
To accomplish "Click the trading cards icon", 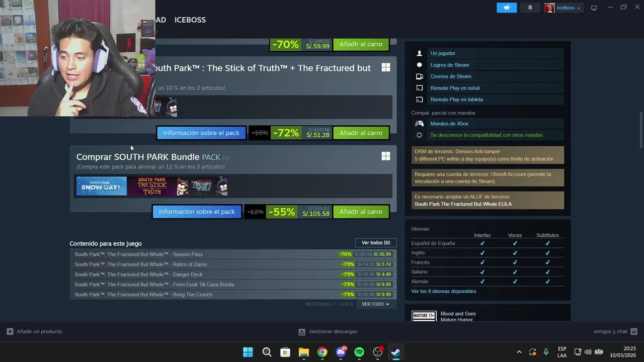I will coord(420,76).
